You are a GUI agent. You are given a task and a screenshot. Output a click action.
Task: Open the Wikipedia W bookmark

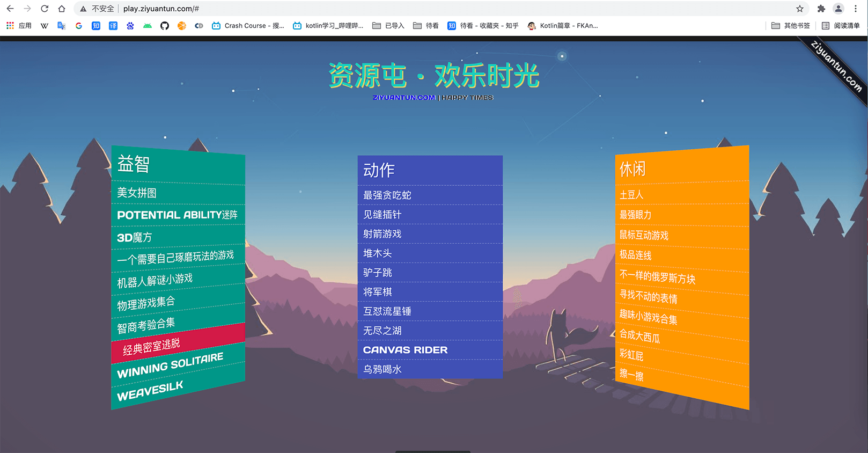pos(45,26)
